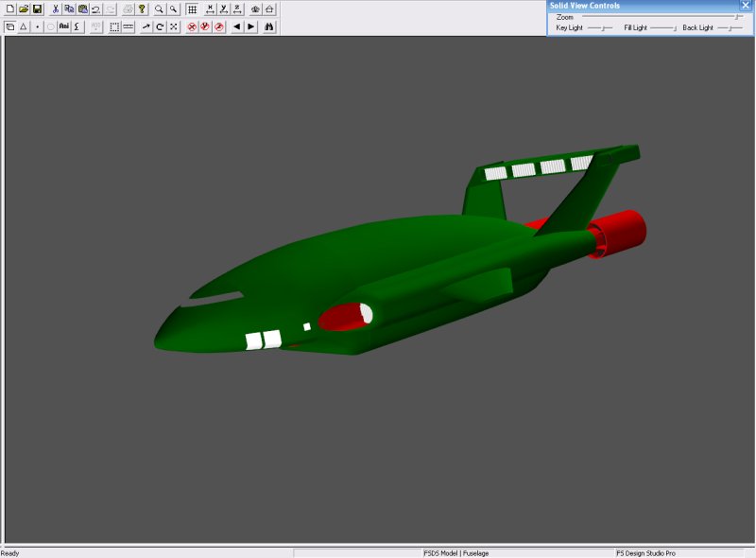The width and height of the screenshot is (756, 558).
Task: Open the Ani animation tool
Action: [63, 26]
